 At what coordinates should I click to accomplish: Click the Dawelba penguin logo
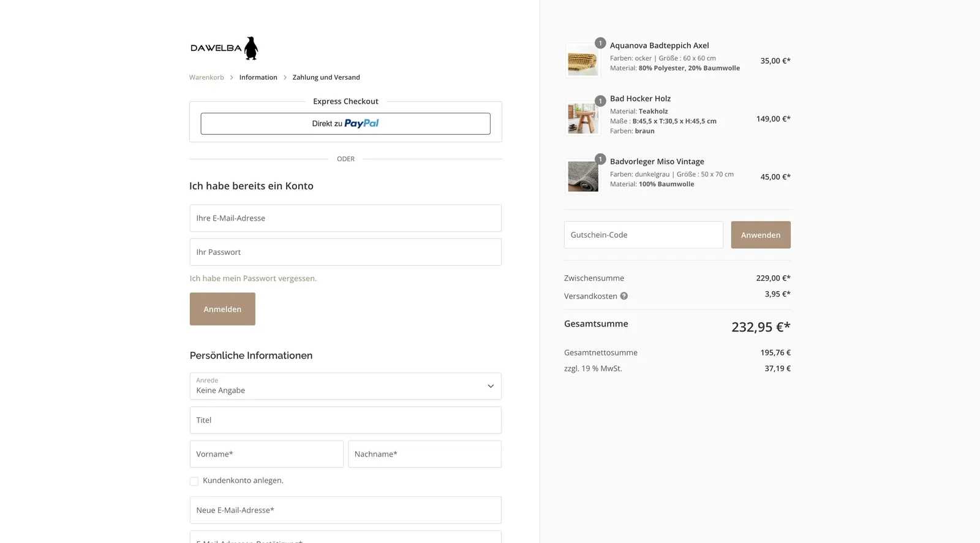tap(224, 48)
